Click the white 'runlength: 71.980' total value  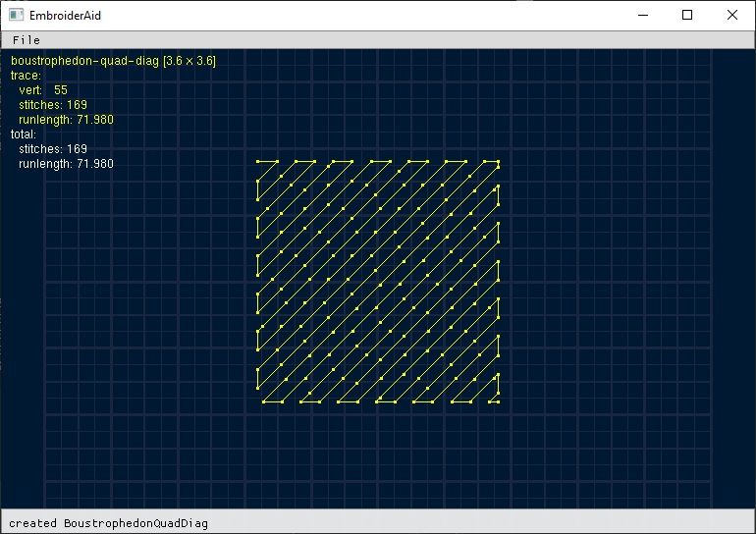point(66,164)
